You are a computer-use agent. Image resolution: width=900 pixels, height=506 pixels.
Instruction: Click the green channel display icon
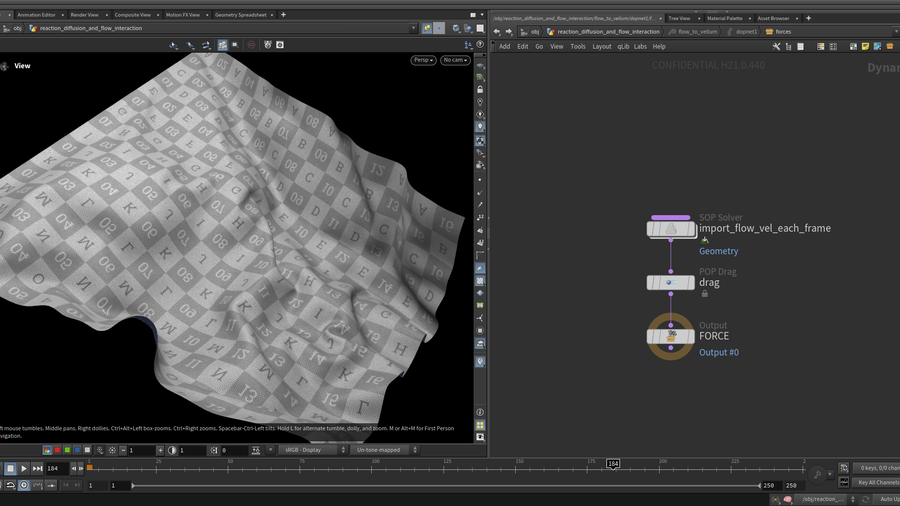pos(67,451)
